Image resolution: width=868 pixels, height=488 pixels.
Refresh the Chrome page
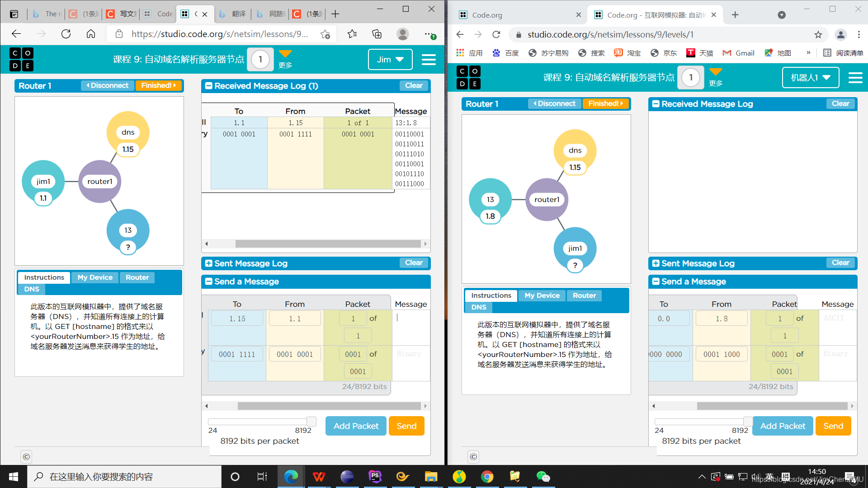point(496,34)
